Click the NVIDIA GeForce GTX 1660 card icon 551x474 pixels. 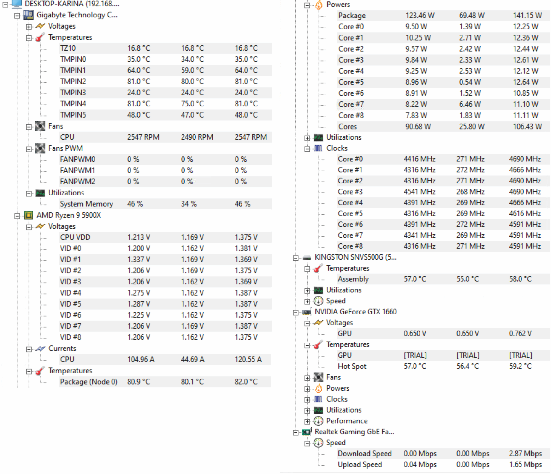point(307,312)
